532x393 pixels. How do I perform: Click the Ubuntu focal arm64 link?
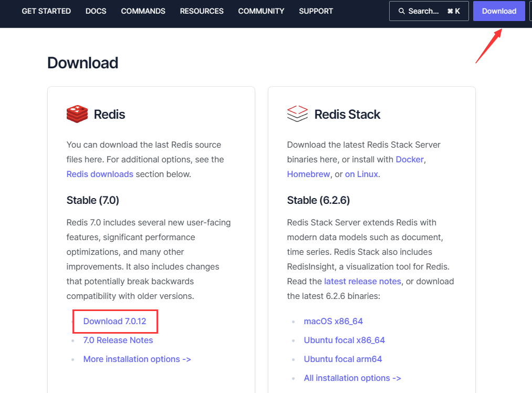tap(343, 359)
